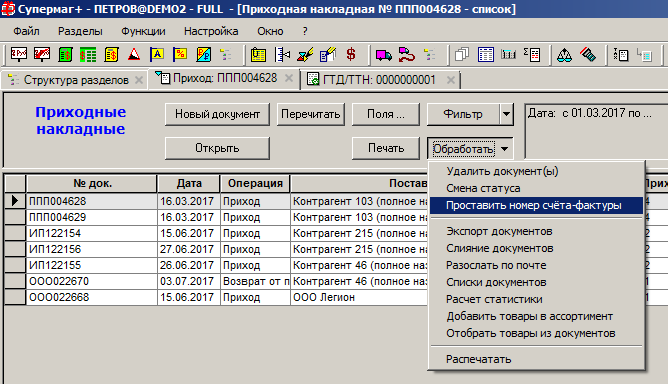Click the document with pencil toolbar icon
The height and width of the screenshot is (384, 668).
click(x=328, y=55)
